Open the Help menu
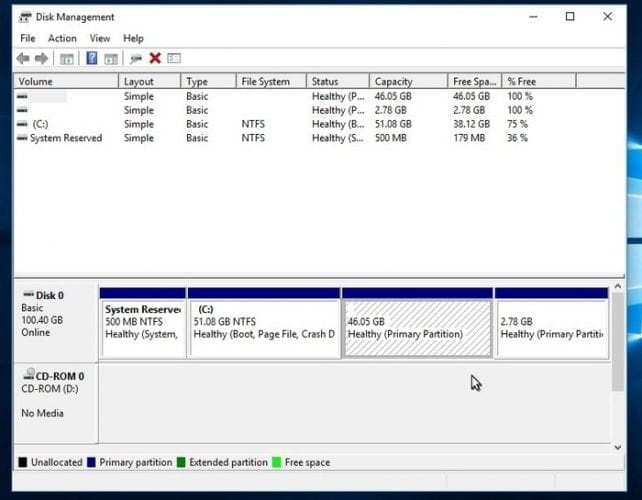 pyautogui.click(x=133, y=38)
